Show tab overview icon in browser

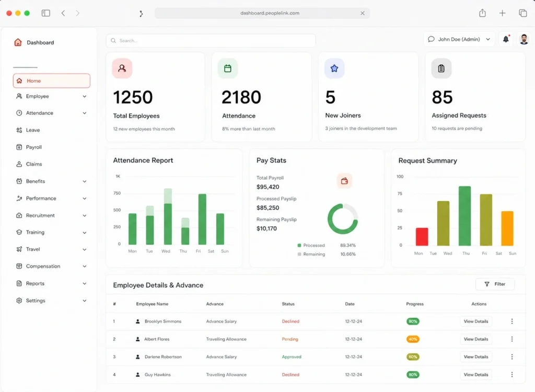[522, 13]
